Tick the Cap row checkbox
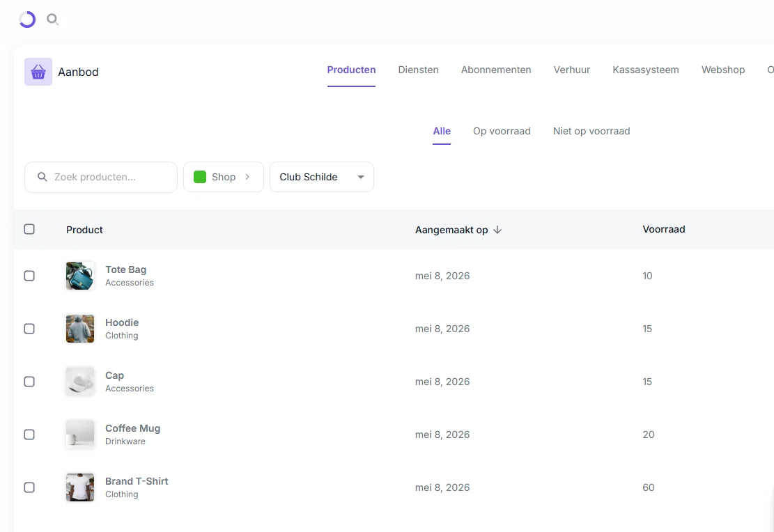 tap(29, 382)
